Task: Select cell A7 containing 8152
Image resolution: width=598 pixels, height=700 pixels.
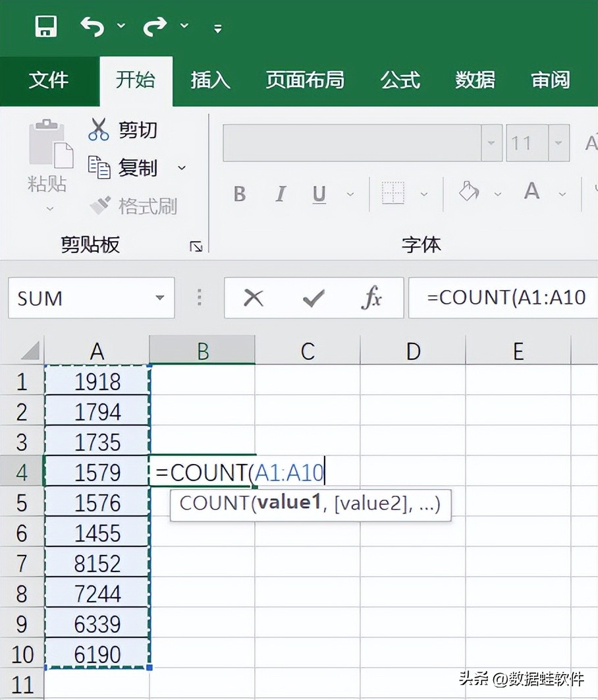Action: (x=97, y=564)
